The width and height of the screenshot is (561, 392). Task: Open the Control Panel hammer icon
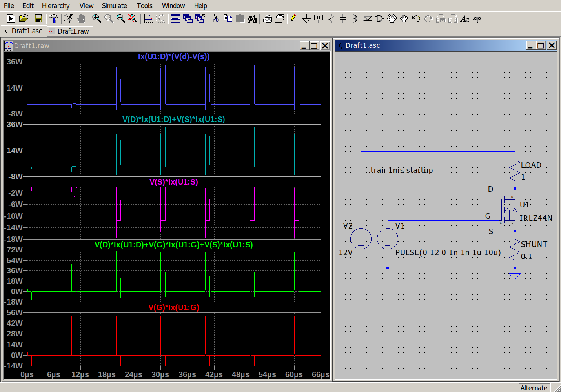tap(53, 18)
